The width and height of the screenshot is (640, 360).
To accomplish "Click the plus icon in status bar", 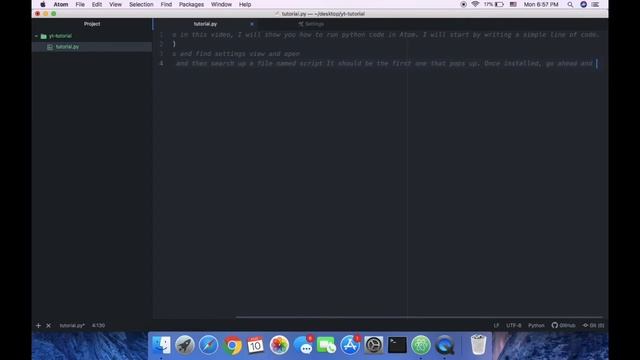I will tap(38, 325).
